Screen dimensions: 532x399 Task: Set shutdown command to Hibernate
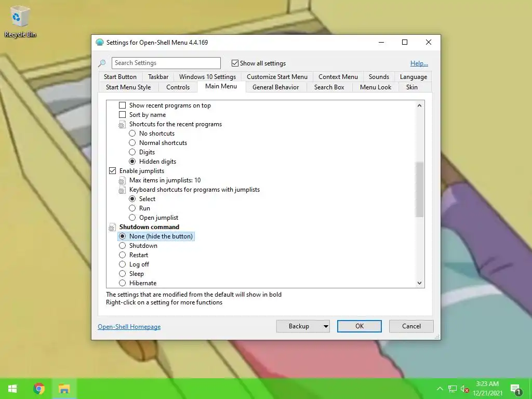pos(123,283)
